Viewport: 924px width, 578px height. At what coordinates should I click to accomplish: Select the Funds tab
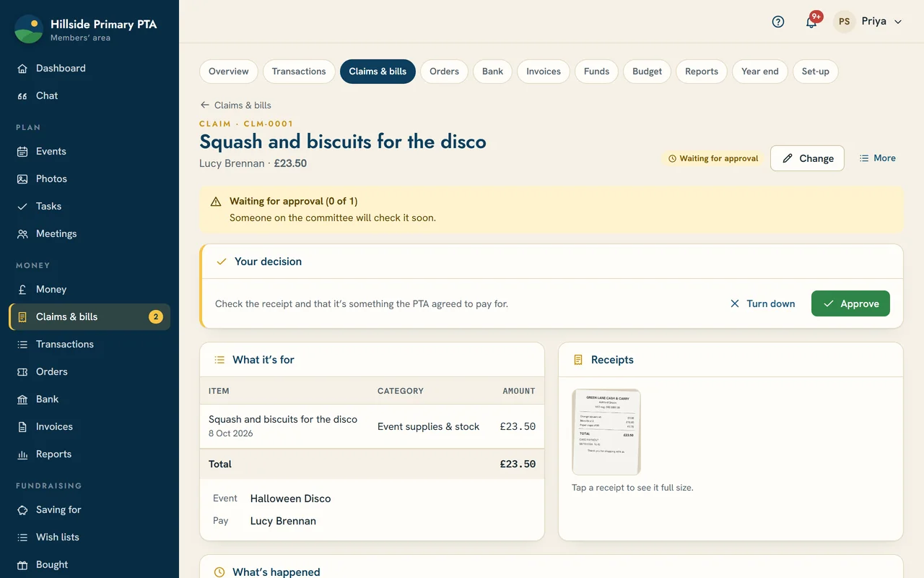click(x=596, y=72)
